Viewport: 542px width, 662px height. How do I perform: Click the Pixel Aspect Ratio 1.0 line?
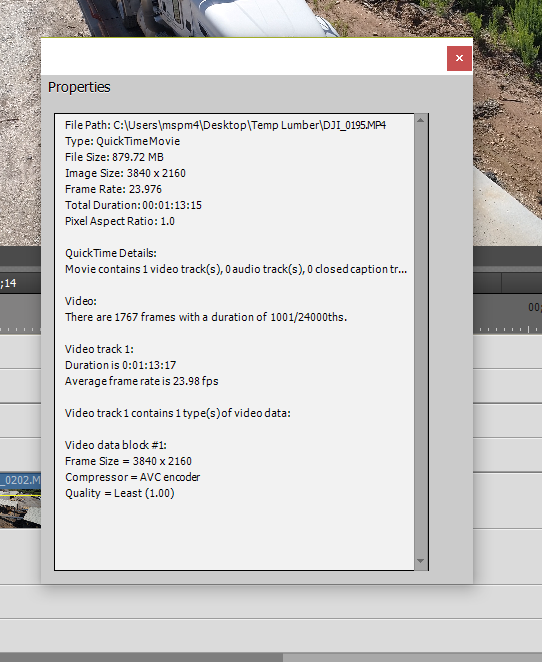(120, 221)
